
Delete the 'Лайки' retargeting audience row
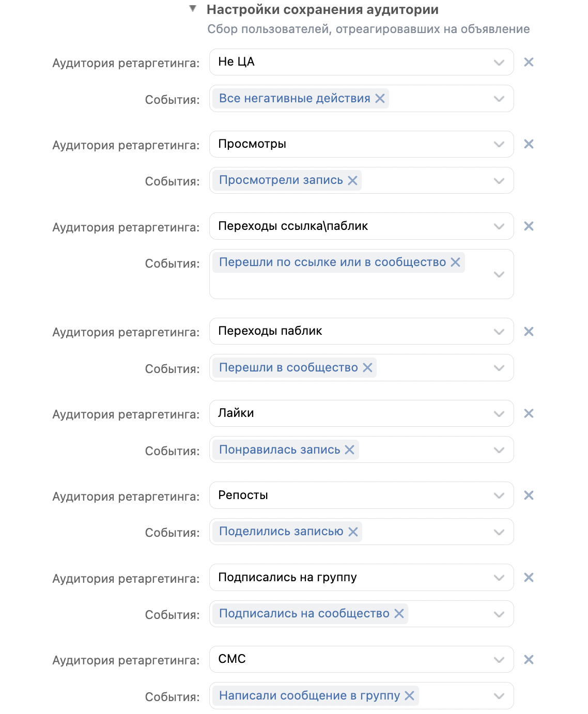coord(529,413)
